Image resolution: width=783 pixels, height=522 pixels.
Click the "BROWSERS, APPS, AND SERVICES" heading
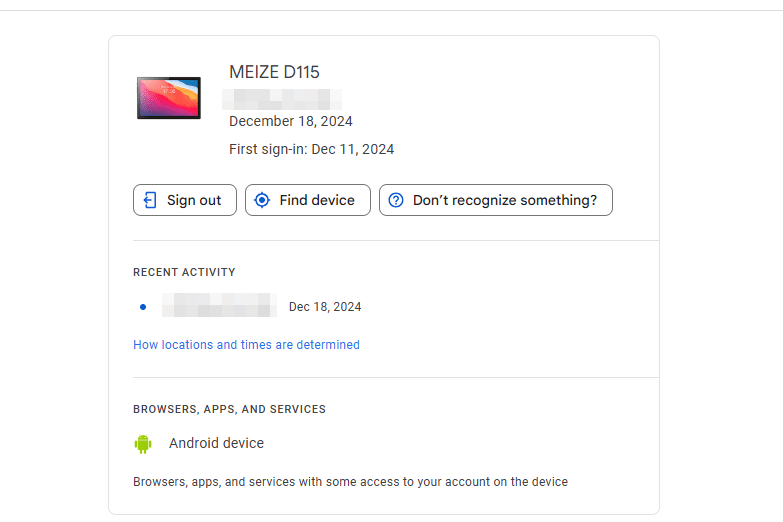(229, 409)
